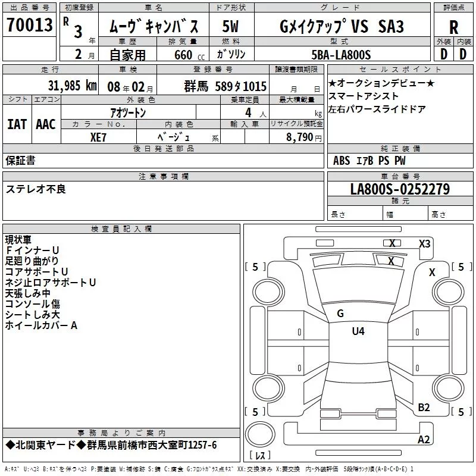Select inspector note '天張しみ中'
Viewport: 476px width, 476px height.
(27, 293)
